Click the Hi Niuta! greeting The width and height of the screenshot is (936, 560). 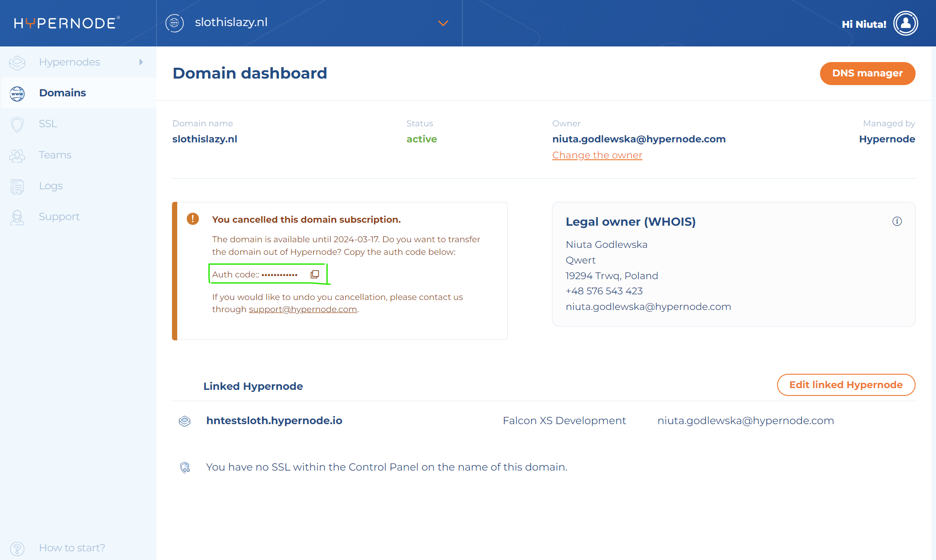click(x=864, y=24)
